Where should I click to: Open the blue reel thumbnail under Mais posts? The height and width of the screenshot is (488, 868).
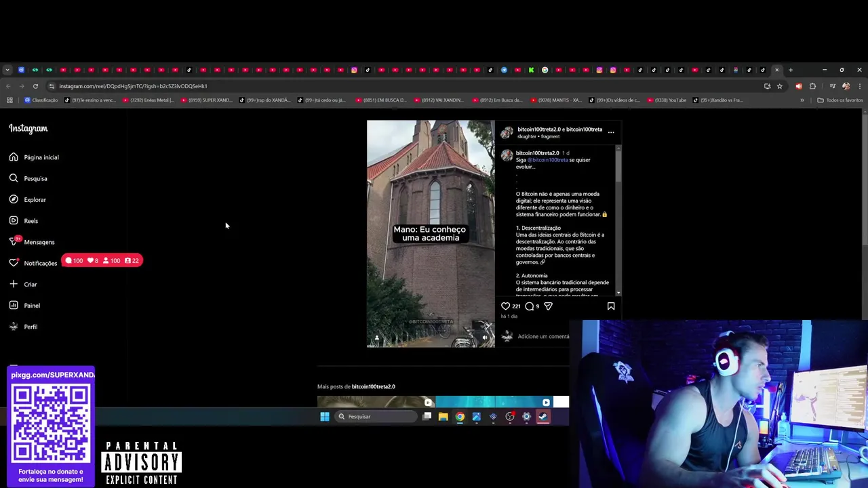point(494,402)
